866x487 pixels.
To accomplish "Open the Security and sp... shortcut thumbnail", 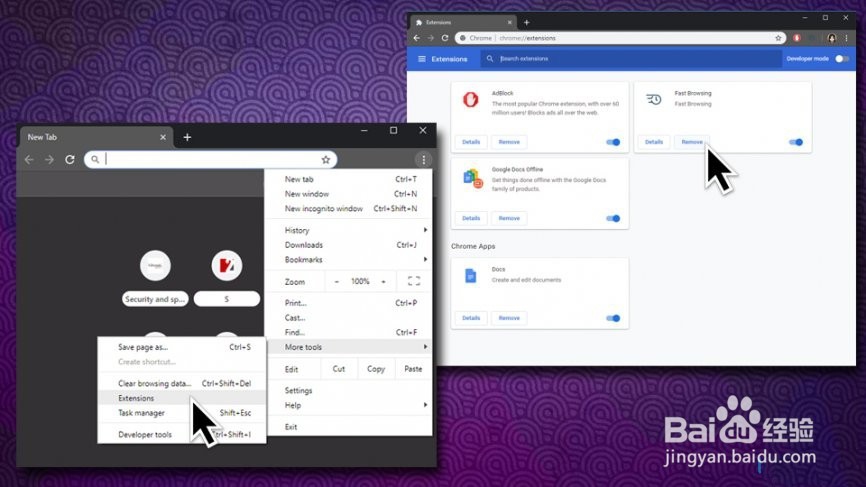I will (x=155, y=266).
